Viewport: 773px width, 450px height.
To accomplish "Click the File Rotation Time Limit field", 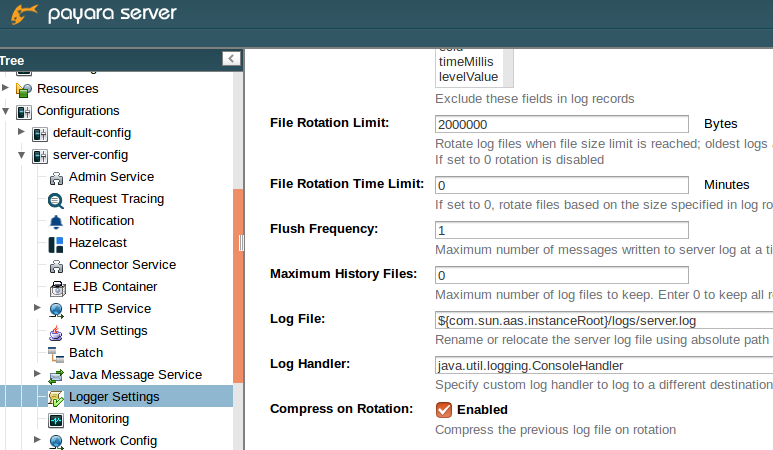I will (x=562, y=185).
